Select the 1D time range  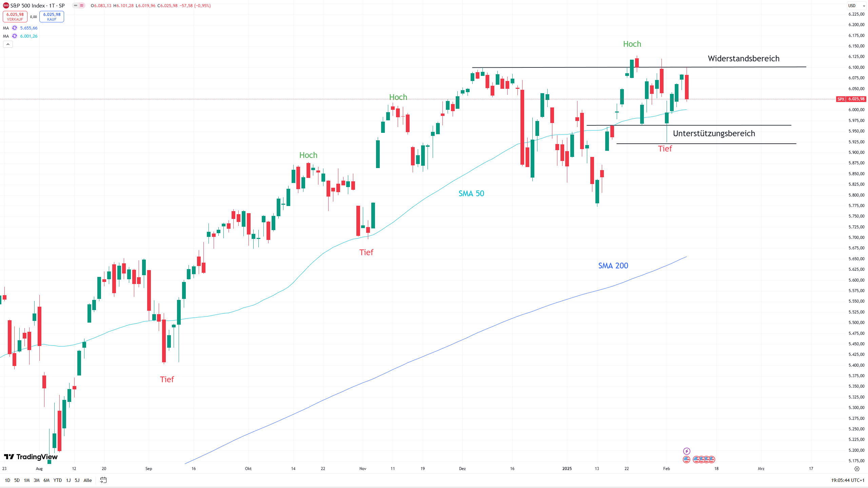point(7,480)
